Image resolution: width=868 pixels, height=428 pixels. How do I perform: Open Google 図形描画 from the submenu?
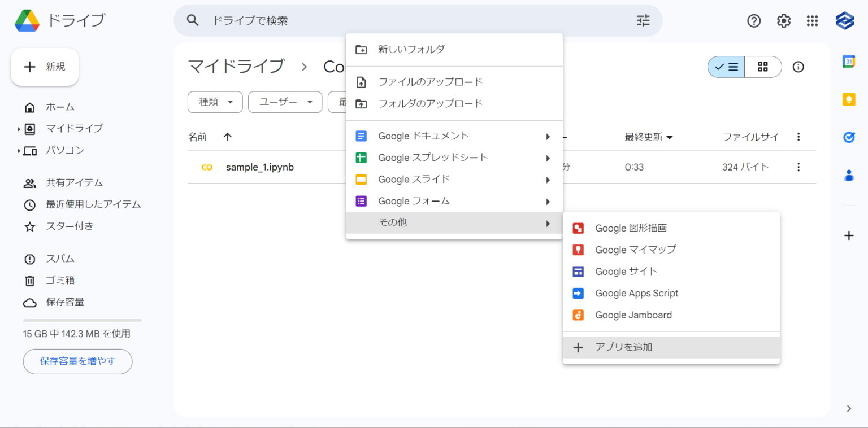coord(631,228)
